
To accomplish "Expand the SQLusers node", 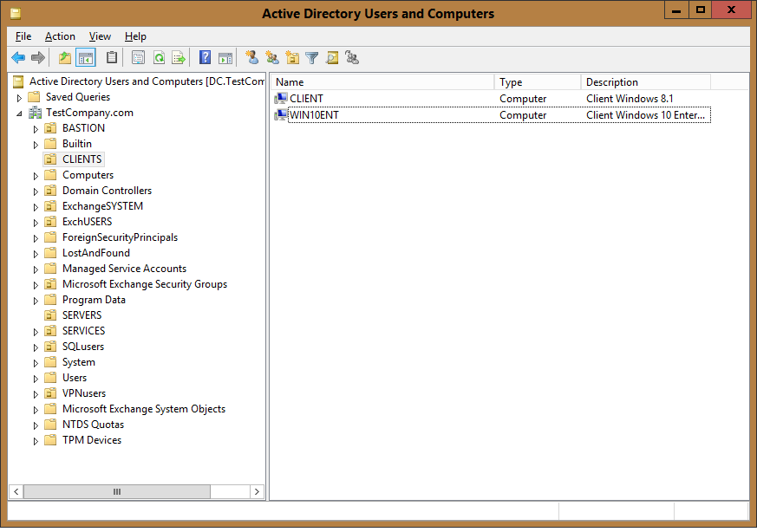I will click(36, 347).
